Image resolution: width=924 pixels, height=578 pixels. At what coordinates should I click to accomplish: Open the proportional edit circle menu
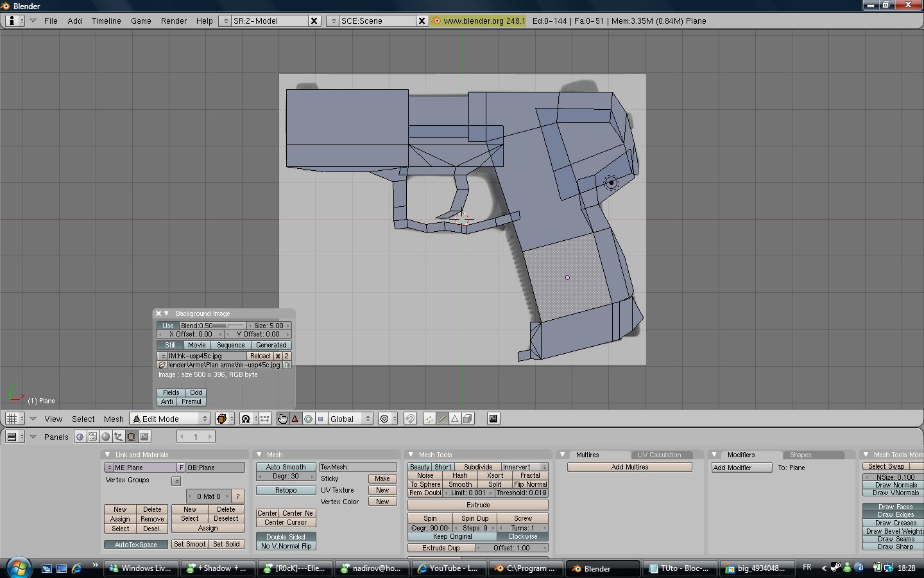click(x=388, y=419)
